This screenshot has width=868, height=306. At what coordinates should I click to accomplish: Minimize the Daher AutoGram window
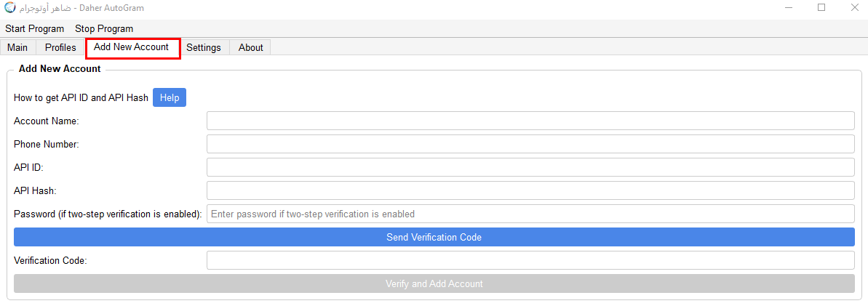pyautogui.click(x=789, y=8)
